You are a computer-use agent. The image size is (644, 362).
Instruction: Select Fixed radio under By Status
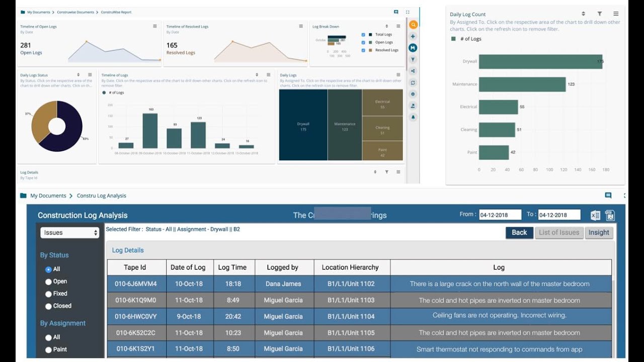[x=48, y=294]
